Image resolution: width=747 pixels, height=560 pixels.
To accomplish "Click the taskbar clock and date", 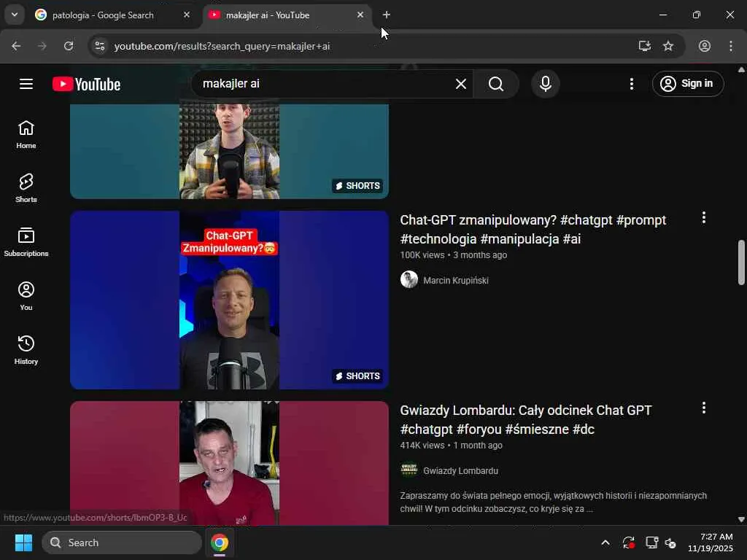I will click(711, 542).
